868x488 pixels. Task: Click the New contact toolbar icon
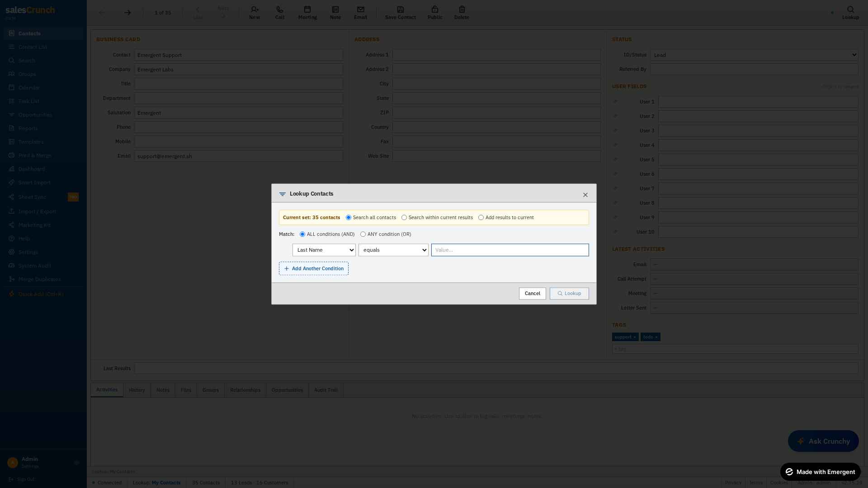pos(255,13)
